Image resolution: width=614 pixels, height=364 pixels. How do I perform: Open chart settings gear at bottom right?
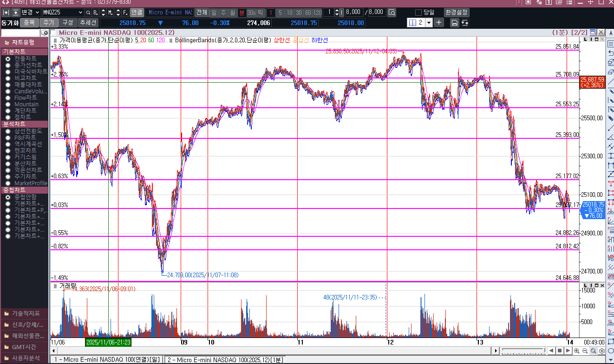(x=601, y=351)
